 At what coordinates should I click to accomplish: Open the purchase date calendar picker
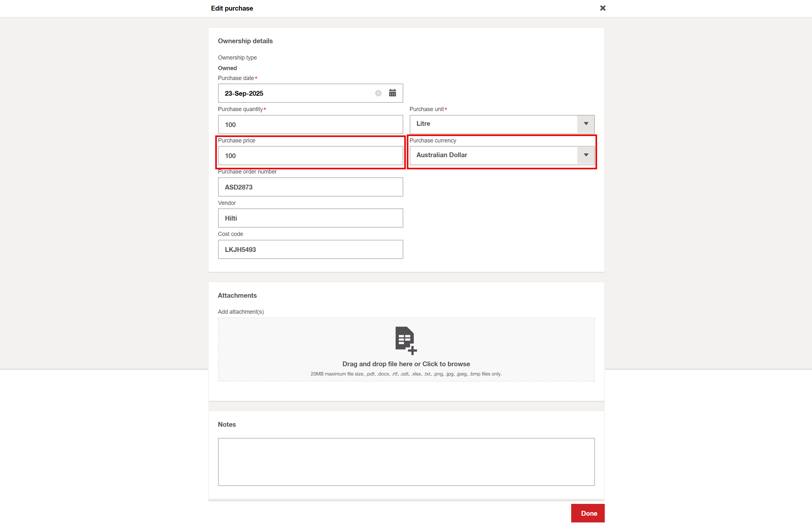click(392, 93)
